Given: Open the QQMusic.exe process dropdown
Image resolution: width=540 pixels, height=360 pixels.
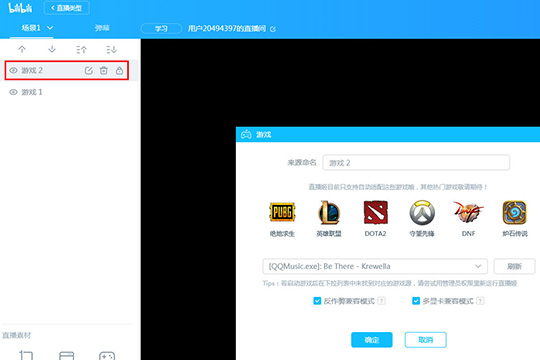Looking at the screenshot, I should point(375,266).
